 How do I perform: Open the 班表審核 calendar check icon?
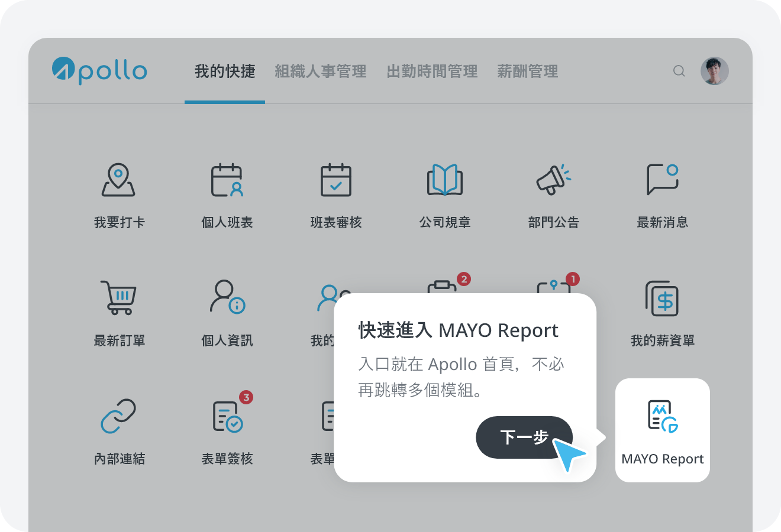click(336, 180)
